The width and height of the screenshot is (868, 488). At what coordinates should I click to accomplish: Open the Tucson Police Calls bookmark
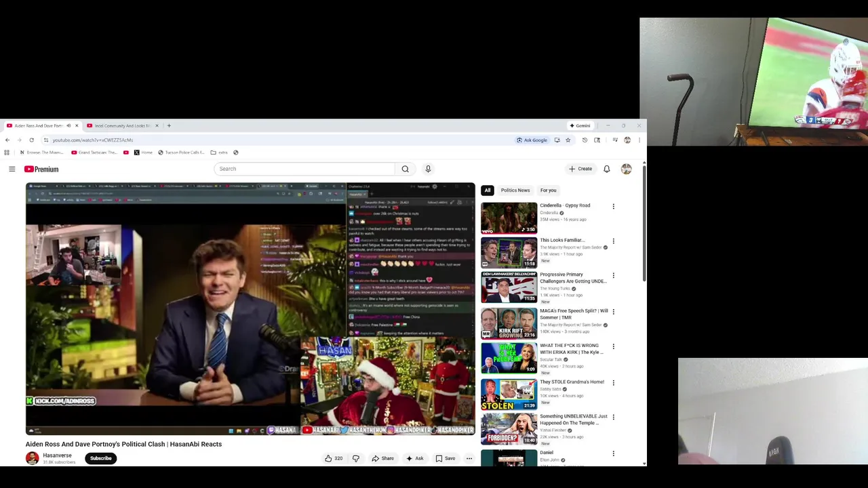pyautogui.click(x=180, y=152)
